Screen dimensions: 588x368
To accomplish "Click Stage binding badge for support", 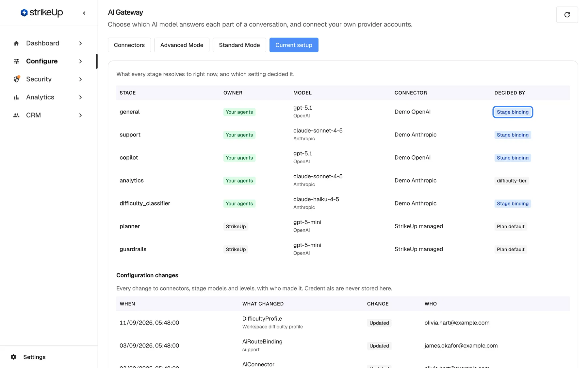I will click(513, 135).
